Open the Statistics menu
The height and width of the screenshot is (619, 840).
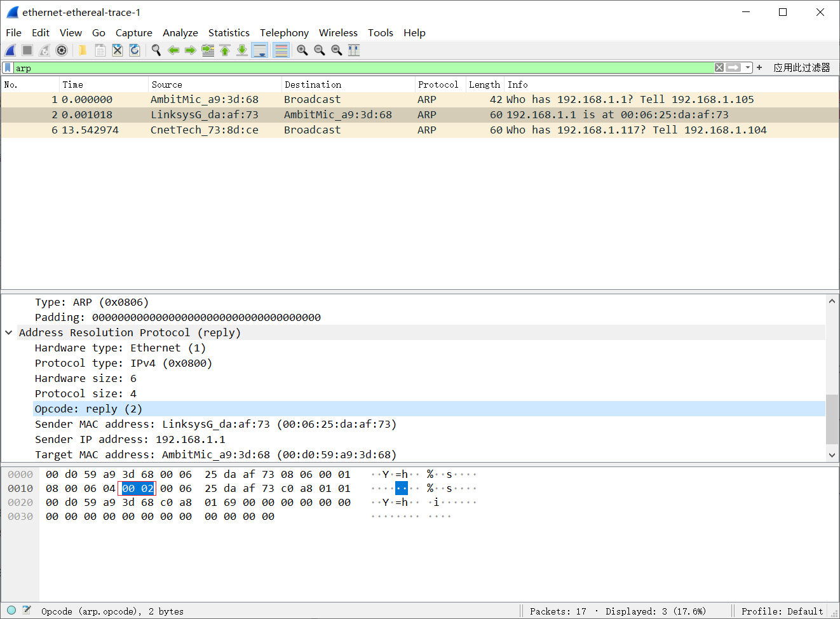[229, 32]
